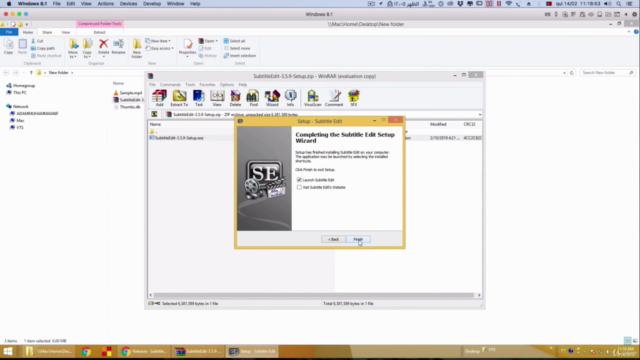
Task: Open the macOS Devices menu in menu bar
Action: (128, 4)
